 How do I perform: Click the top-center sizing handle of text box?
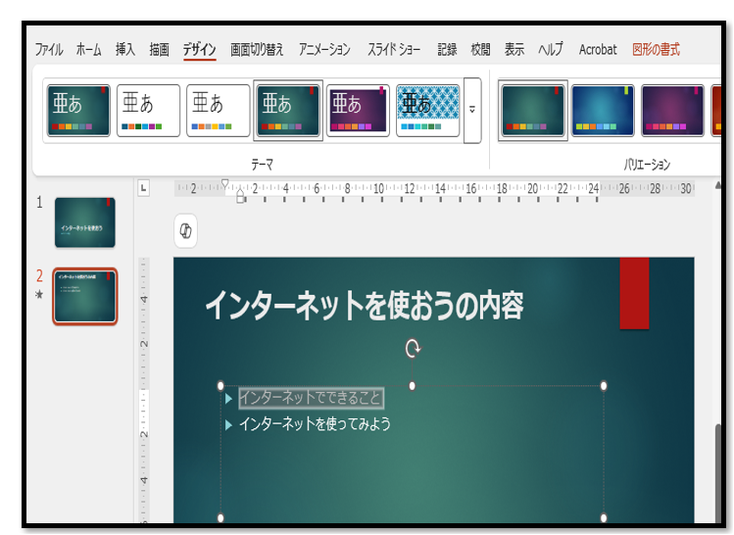(412, 386)
